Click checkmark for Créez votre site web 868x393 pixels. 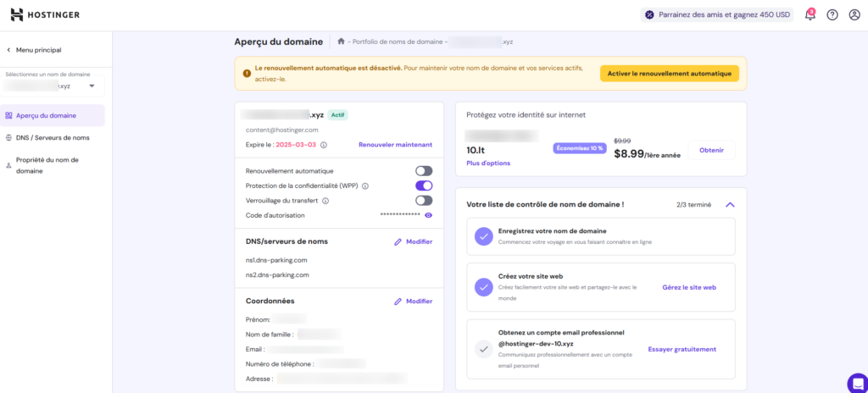(484, 288)
